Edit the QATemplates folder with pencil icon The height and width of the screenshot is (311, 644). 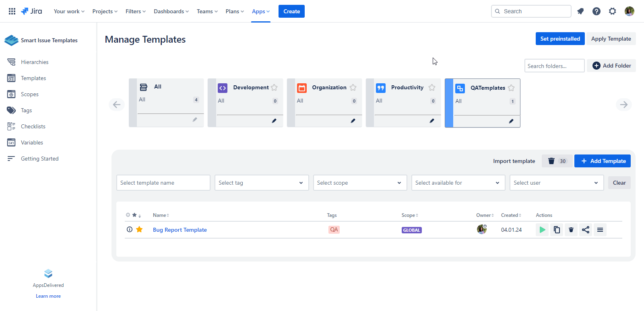coord(511,121)
